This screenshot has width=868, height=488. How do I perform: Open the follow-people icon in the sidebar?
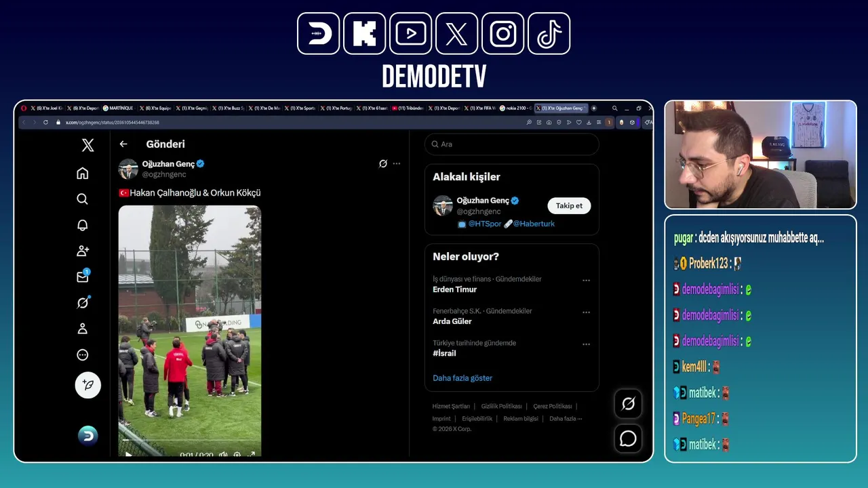pyautogui.click(x=82, y=251)
